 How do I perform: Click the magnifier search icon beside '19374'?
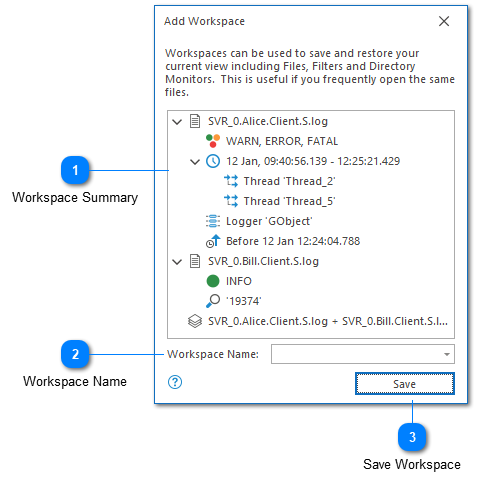[213, 301]
